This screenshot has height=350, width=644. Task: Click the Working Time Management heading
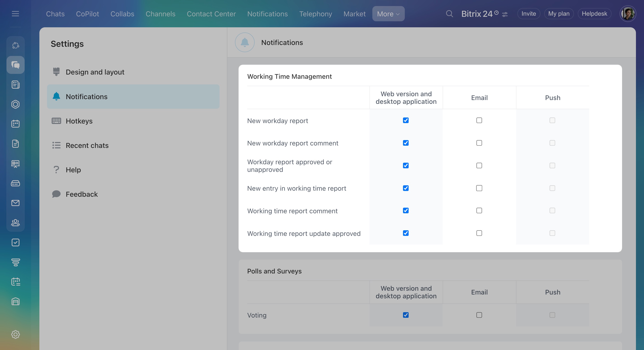(290, 76)
